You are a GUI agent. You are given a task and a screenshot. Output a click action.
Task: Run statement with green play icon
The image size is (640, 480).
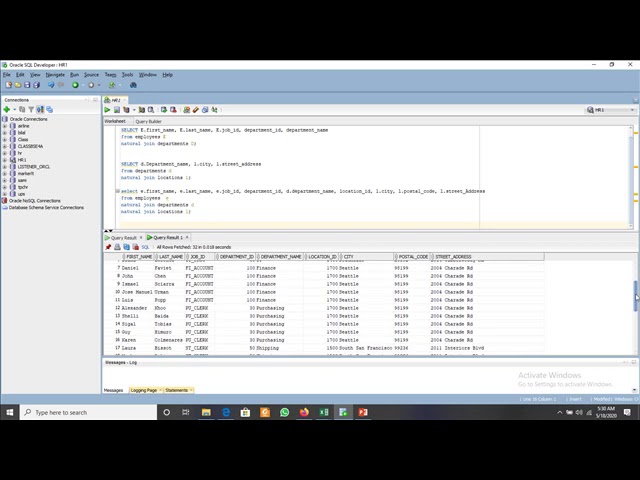point(107,110)
